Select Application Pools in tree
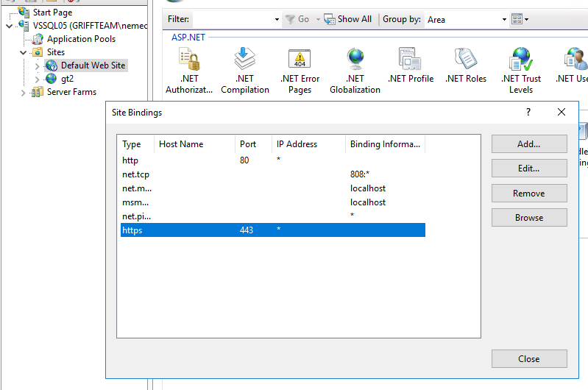The height and width of the screenshot is (390, 588). 81,39
